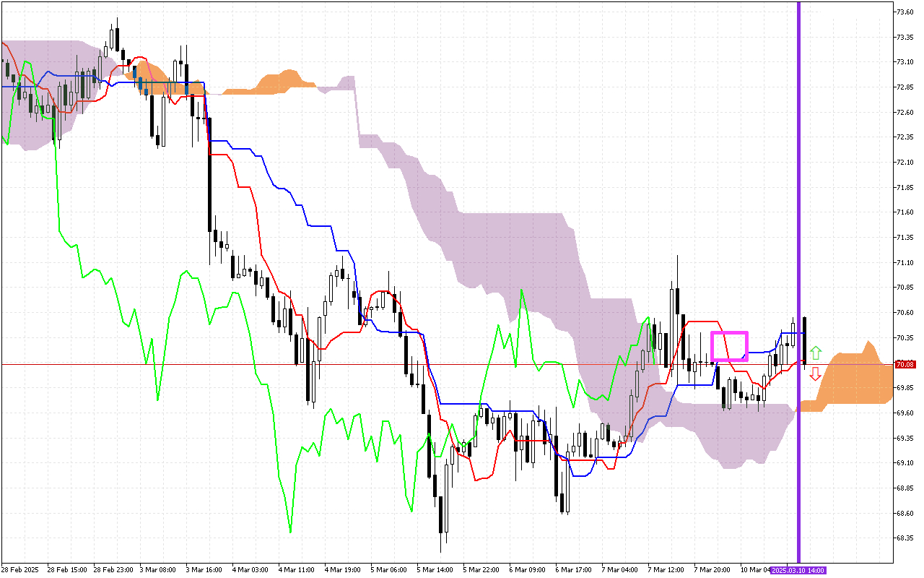Click the 2025.03.10 14:00 date label

(x=798, y=570)
